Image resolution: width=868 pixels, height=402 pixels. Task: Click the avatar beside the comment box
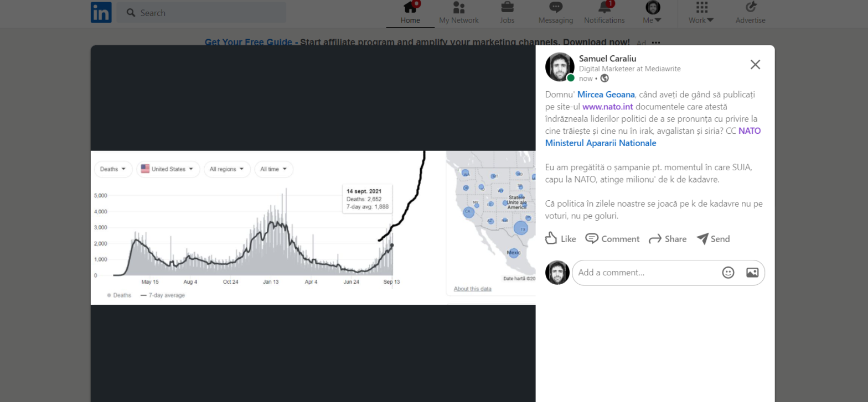point(557,273)
